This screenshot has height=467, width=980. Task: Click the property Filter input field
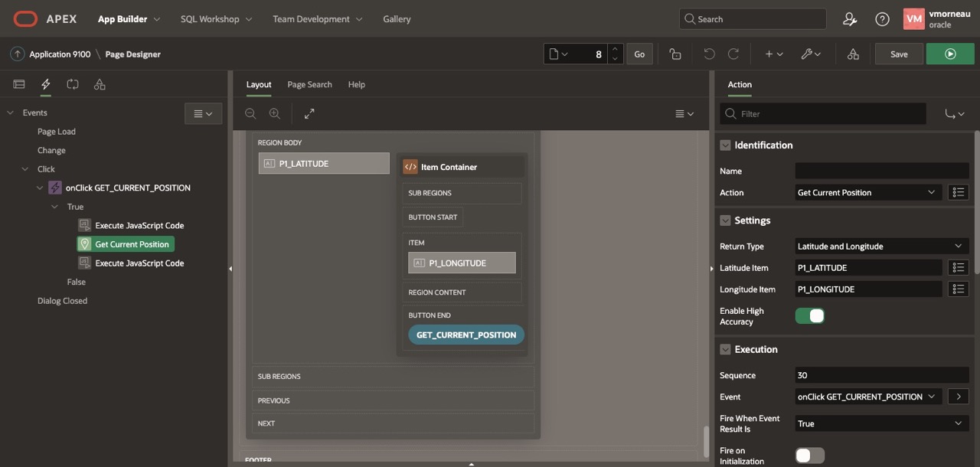pyautogui.click(x=831, y=114)
